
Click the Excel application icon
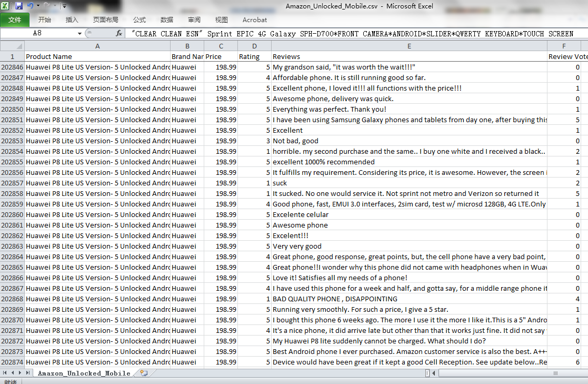point(5,6)
